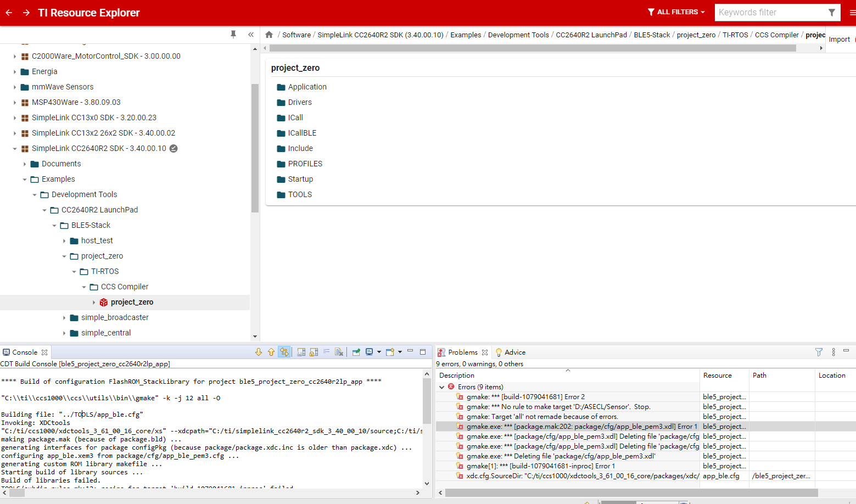Open the Application folder link
The width and height of the screenshot is (856, 504).
tap(307, 87)
